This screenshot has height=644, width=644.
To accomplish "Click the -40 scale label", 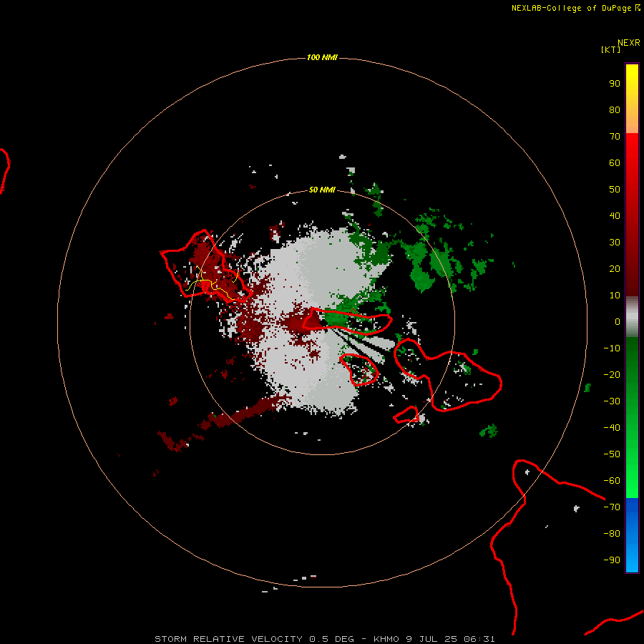I will [x=612, y=428].
